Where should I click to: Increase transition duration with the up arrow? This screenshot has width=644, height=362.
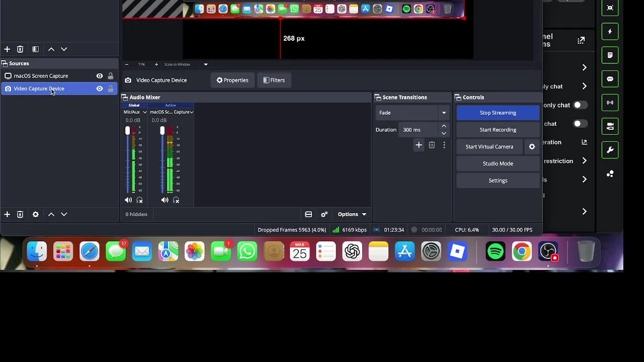tap(444, 126)
